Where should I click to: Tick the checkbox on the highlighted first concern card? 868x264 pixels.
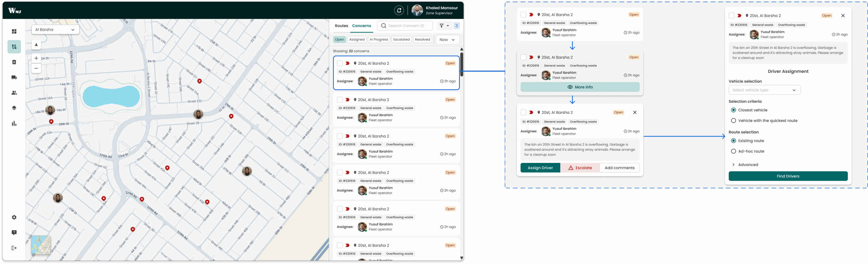[x=340, y=63]
